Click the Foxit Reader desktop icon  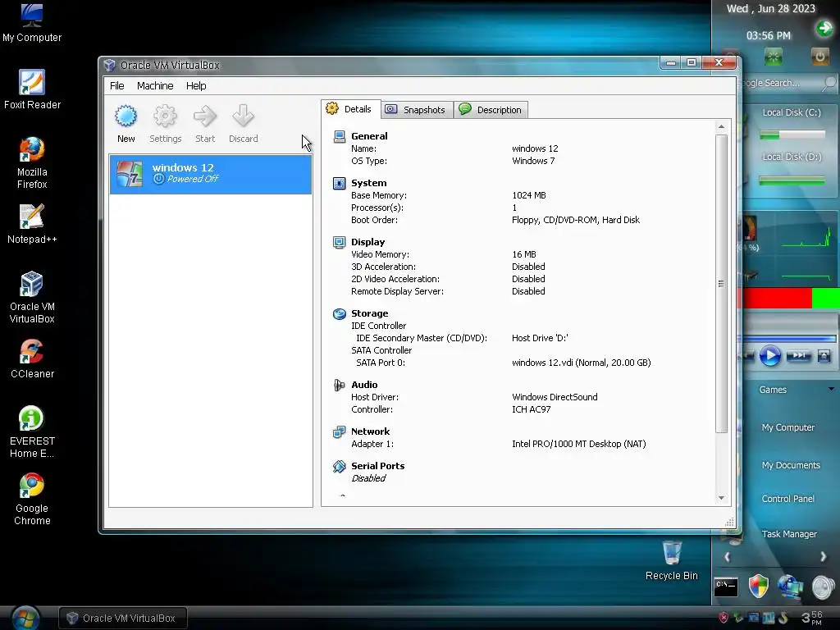point(32,90)
